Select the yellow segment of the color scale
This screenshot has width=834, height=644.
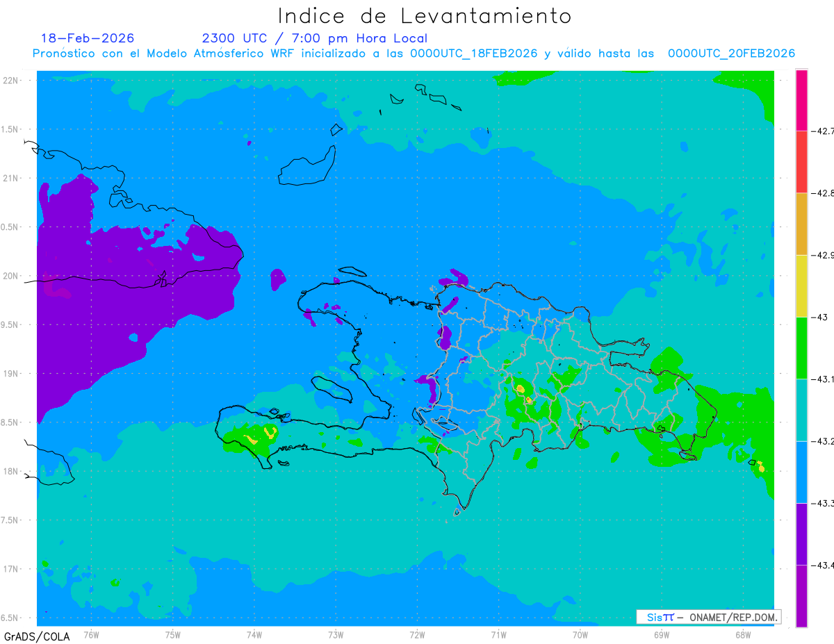pyautogui.click(x=801, y=286)
